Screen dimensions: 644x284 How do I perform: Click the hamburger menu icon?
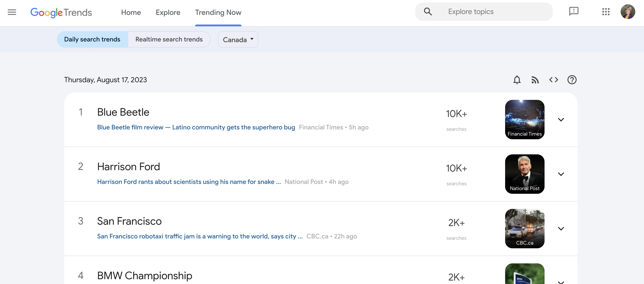pos(11,12)
